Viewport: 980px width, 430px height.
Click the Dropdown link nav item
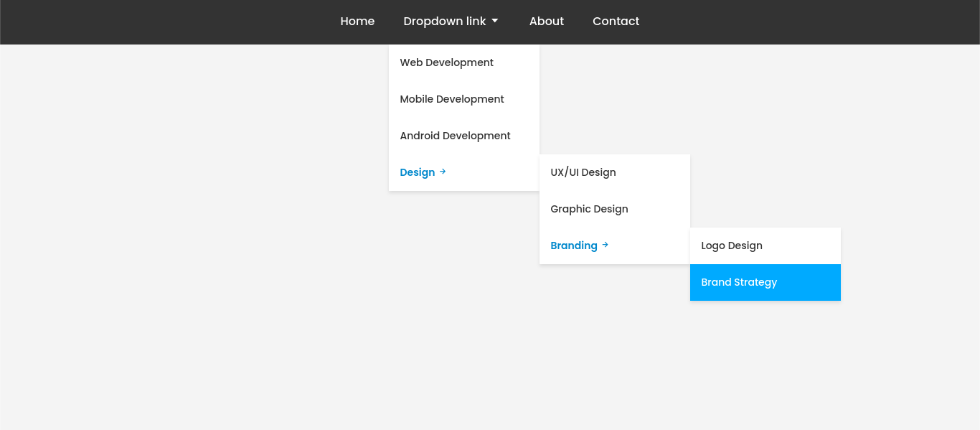click(x=445, y=21)
